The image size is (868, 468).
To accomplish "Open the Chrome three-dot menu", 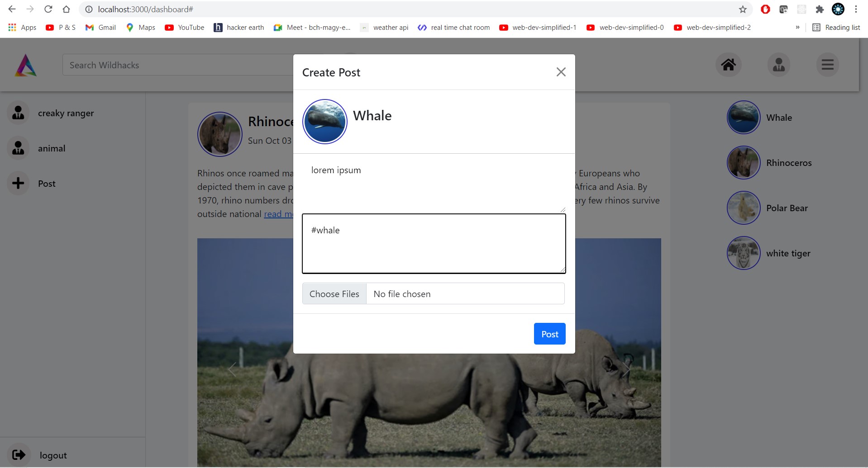I will coord(856,9).
